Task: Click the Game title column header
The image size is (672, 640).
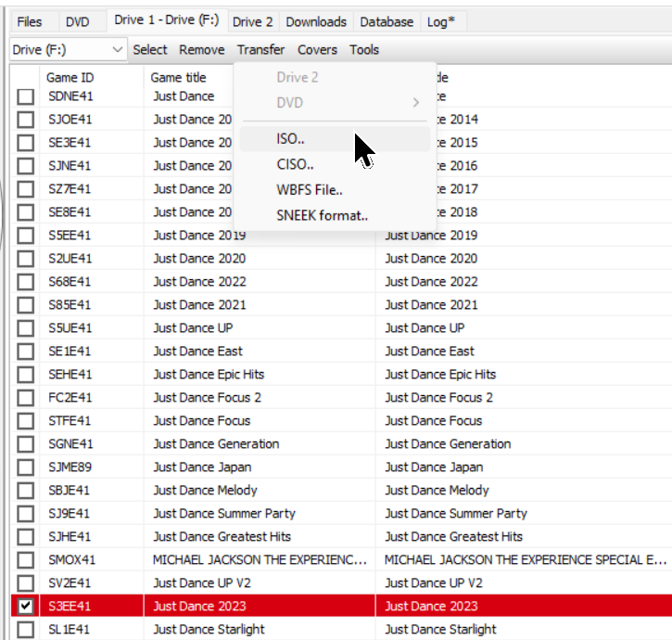Action: (178, 77)
